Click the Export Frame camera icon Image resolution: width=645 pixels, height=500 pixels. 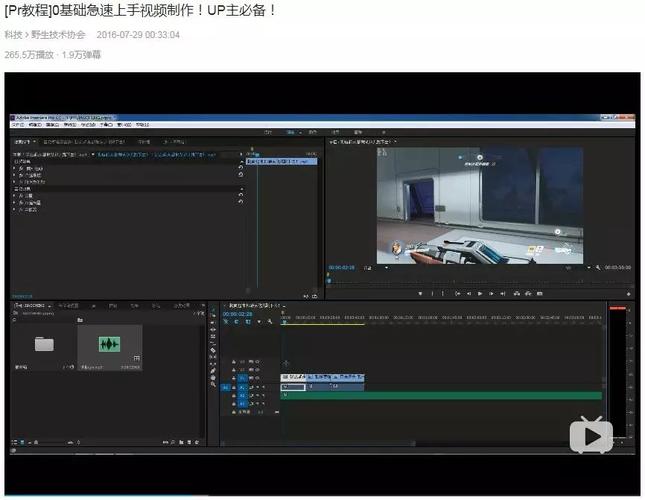tap(540, 294)
